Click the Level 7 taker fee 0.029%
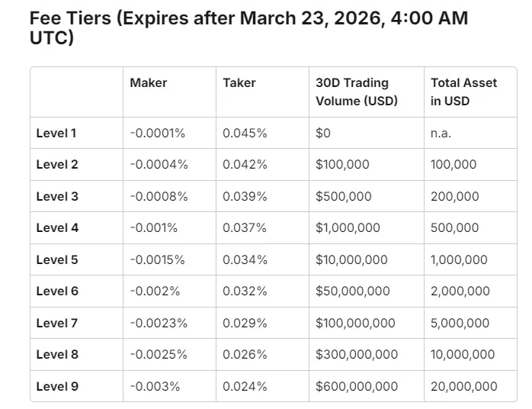Screen dimensions: 532x409 [245, 323]
